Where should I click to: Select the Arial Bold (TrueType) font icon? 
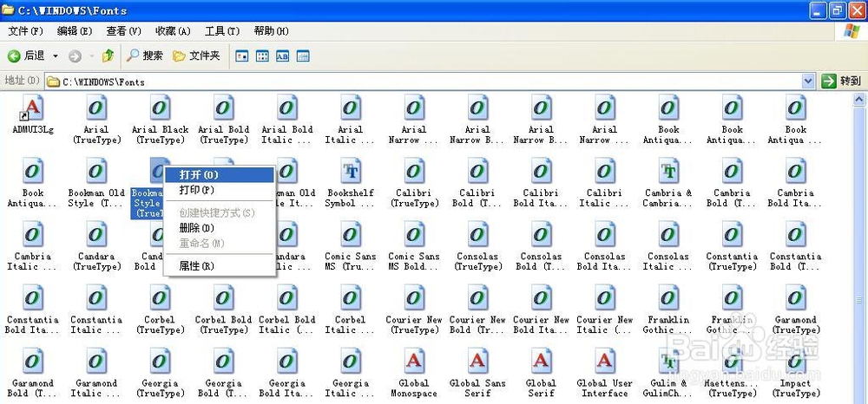click(x=224, y=108)
